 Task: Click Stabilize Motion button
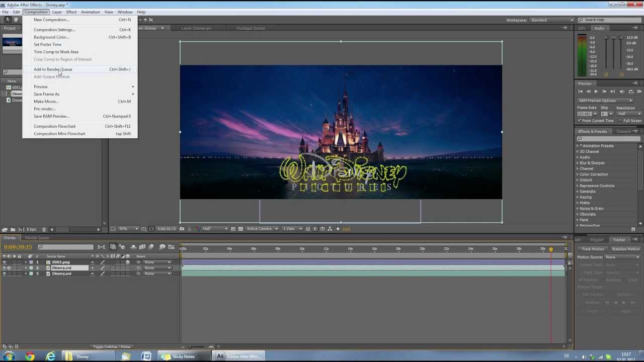tap(625, 249)
